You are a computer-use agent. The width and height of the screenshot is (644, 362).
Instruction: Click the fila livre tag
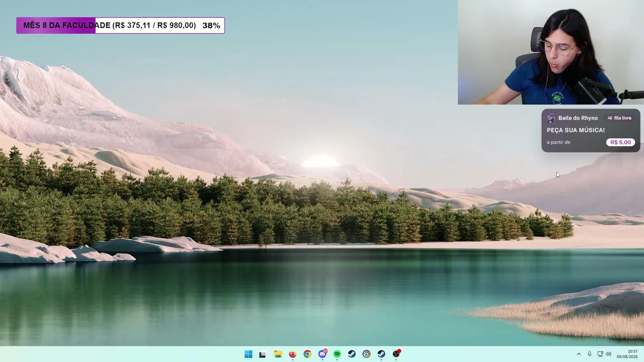619,118
